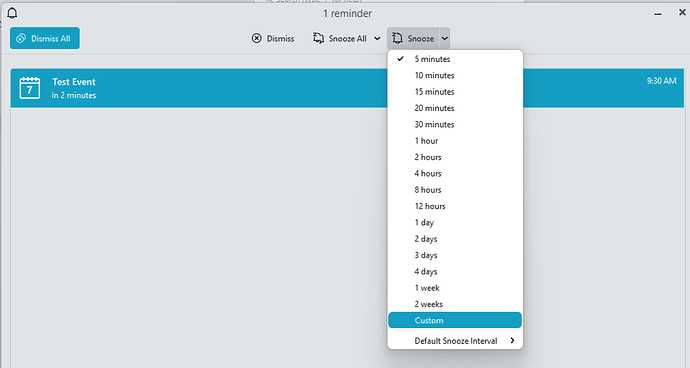Snooze for 20 minutes
Image resolution: width=690 pixels, height=368 pixels.
455,108
